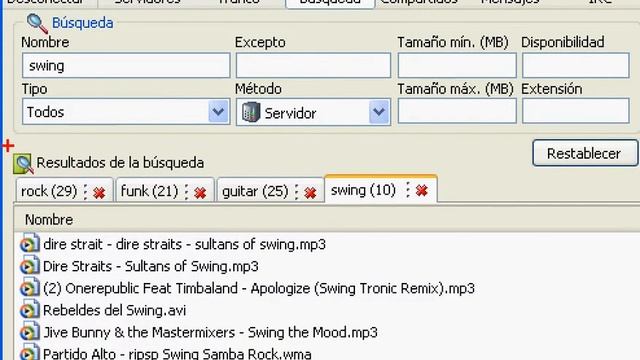Click the rock tab options dots
This screenshot has height=360, width=640.
point(85,192)
